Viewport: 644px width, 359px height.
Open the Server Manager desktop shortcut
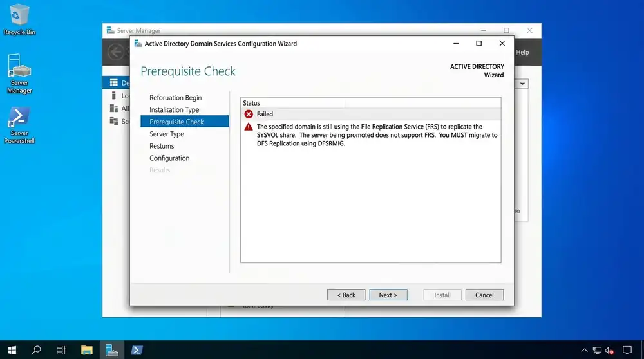click(x=19, y=74)
